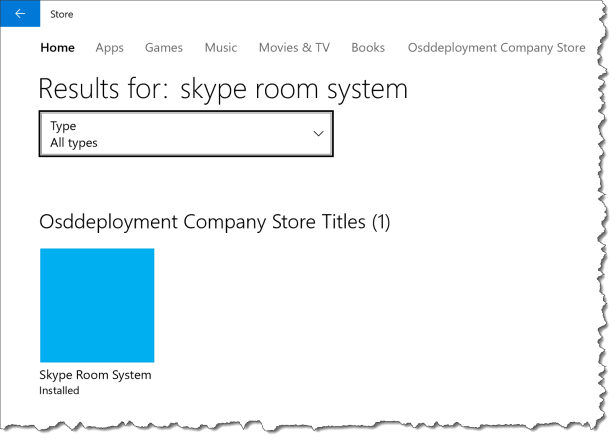Open Osddeployment Company Store tab
The width and height of the screenshot is (616, 440).
click(x=497, y=48)
